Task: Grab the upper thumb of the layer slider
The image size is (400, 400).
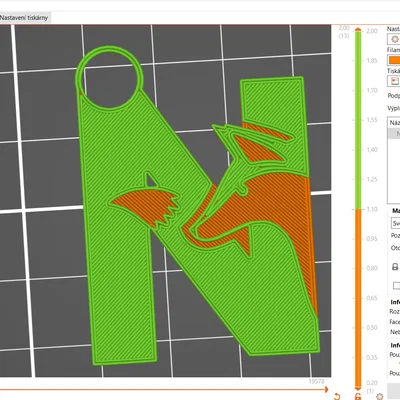Action: tap(358, 30)
